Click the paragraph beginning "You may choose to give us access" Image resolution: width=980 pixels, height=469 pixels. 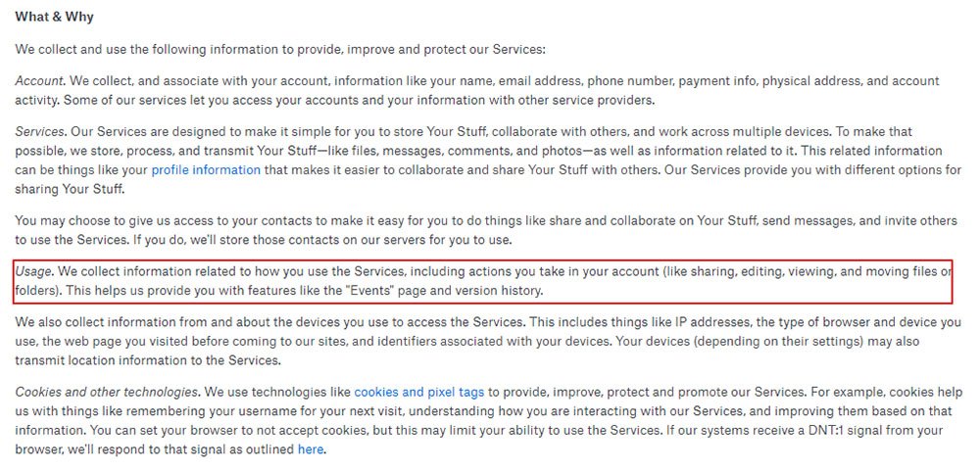486,230
